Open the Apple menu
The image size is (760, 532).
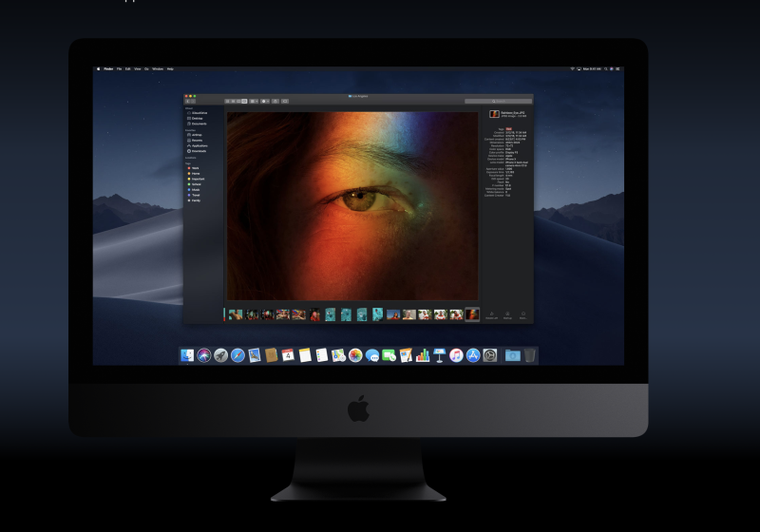[99, 68]
